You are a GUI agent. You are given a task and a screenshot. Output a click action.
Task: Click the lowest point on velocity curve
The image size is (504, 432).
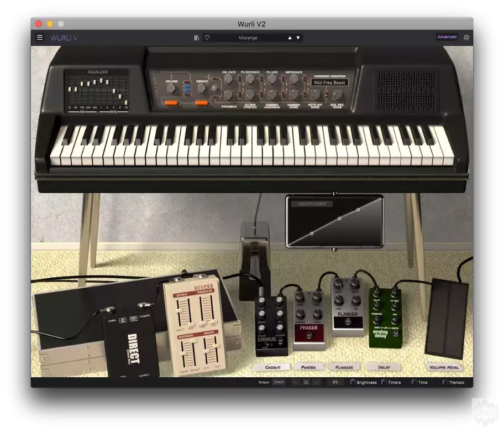[x=312, y=233]
